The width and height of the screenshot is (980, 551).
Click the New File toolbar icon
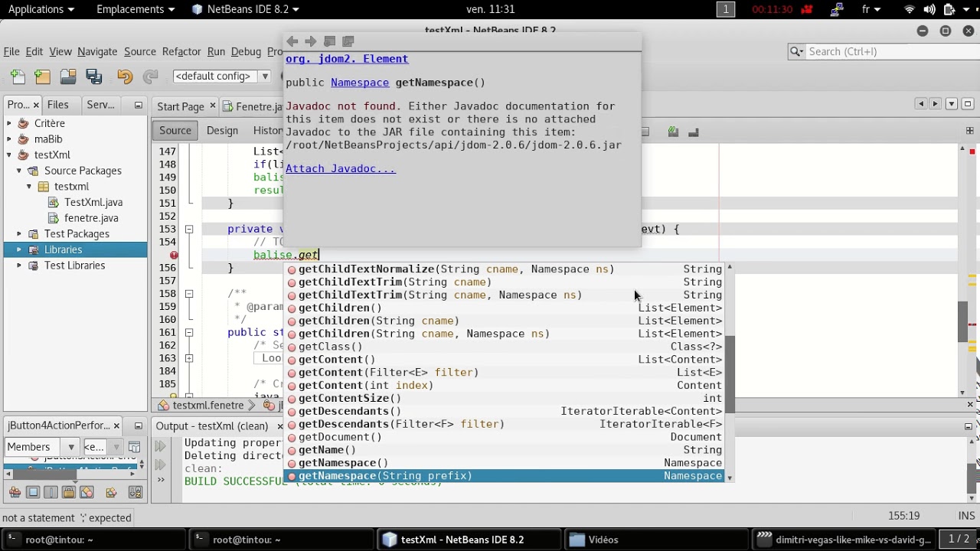coord(18,76)
